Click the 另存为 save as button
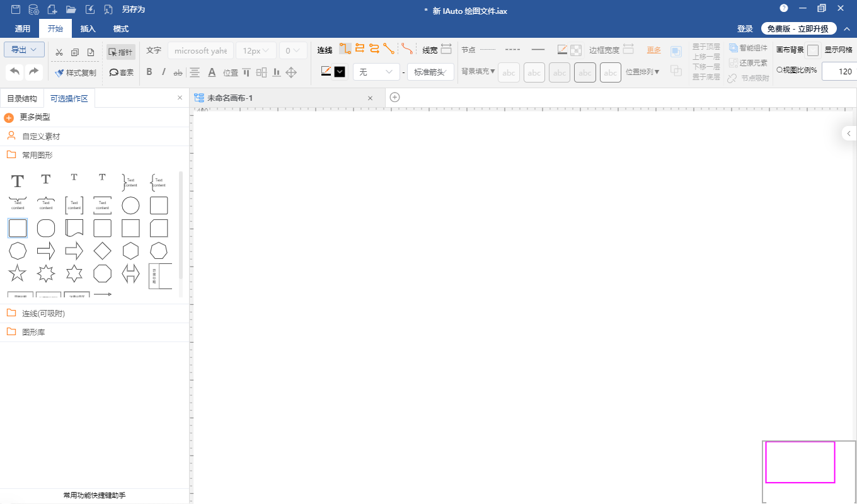 point(134,9)
